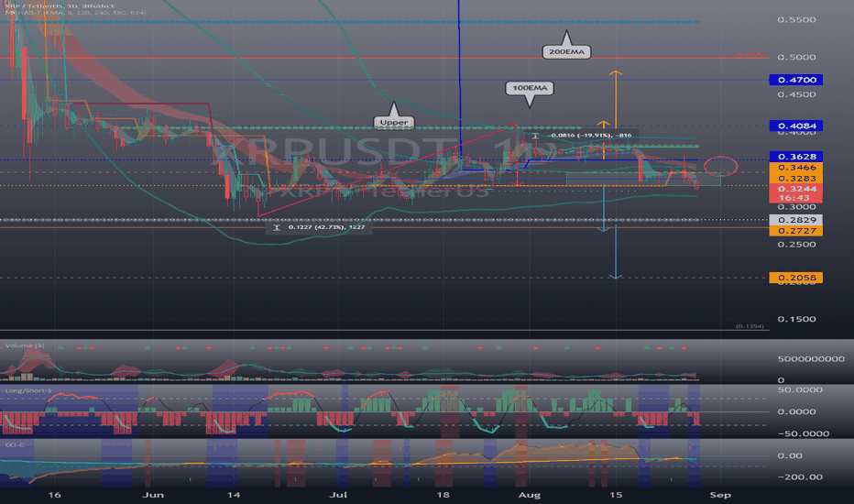The image size is (854, 504).
Task: Click the 15 date on time axis
Action: tap(616, 495)
